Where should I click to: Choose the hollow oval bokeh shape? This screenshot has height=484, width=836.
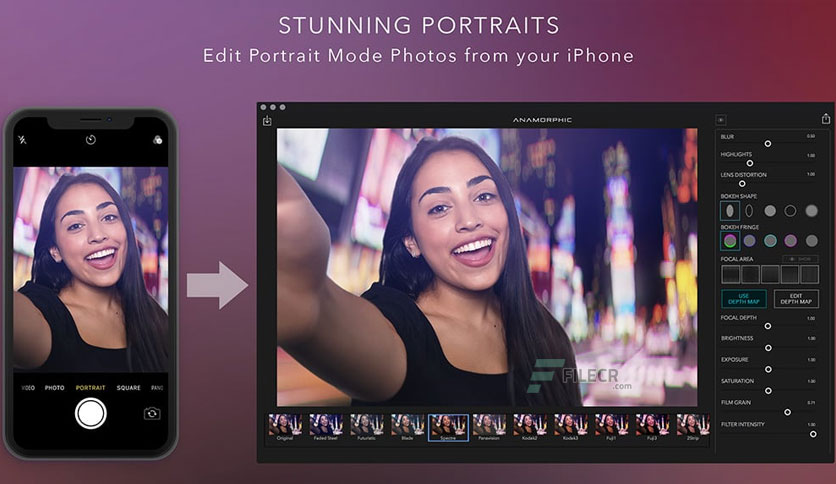pos(749,211)
